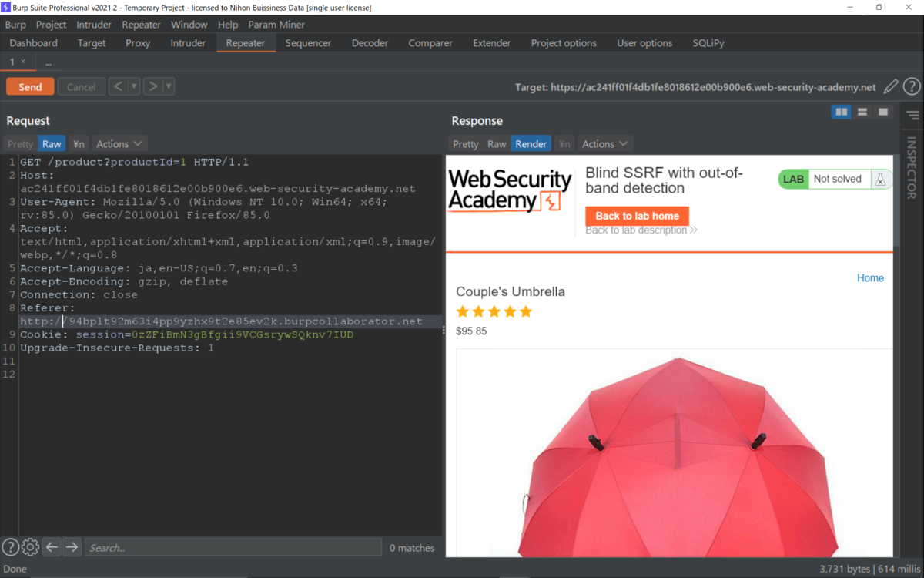Switch to the Comparer tab
This screenshot has height=578, width=924.
[x=430, y=43]
